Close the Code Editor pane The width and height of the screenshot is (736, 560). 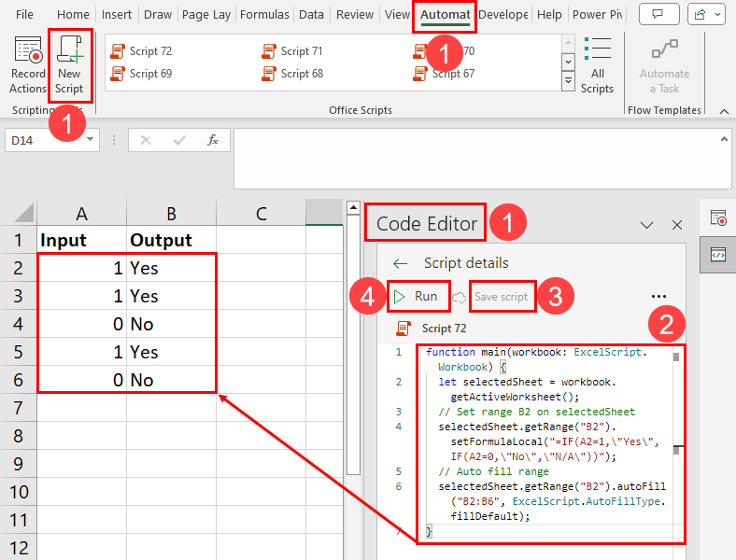pos(677,225)
